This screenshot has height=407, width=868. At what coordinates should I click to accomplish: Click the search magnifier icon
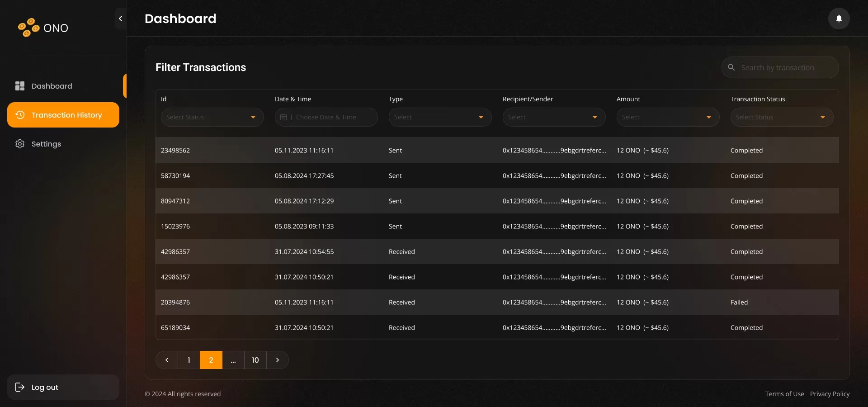coord(731,67)
